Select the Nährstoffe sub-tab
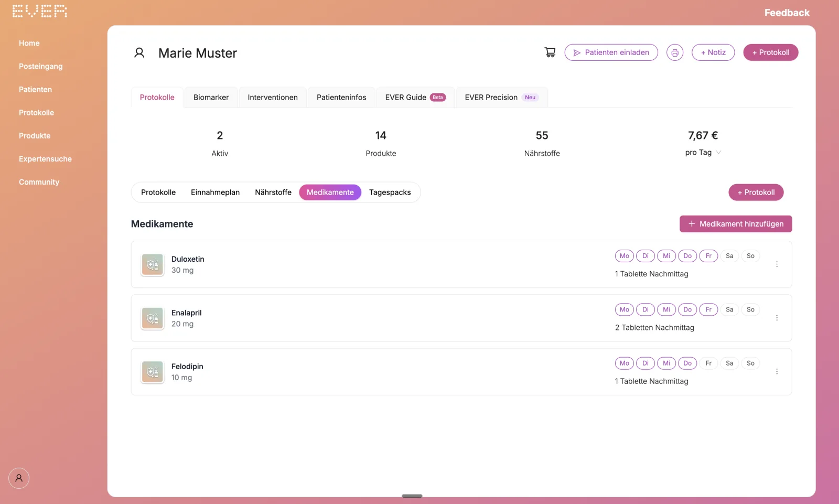The height and width of the screenshot is (504, 839). click(x=273, y=192)
